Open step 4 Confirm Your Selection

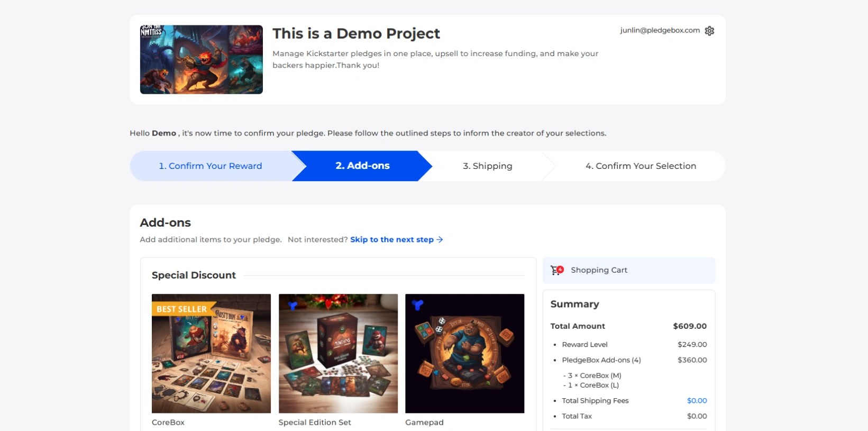[641, 166]
